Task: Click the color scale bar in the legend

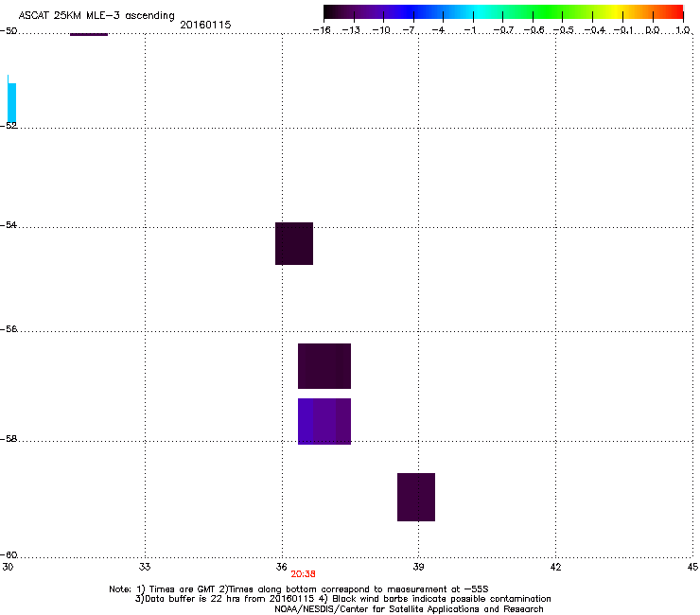Action: pyautogui.click(x=503, y=12)
